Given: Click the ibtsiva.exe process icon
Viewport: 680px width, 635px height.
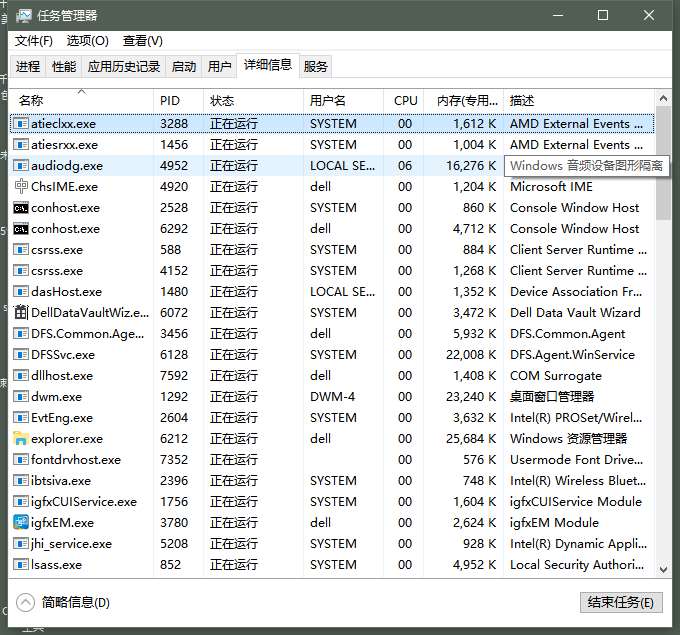Looking at the screenshot, I should 20,481.
